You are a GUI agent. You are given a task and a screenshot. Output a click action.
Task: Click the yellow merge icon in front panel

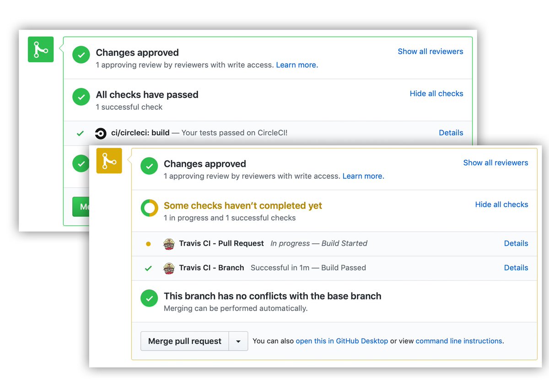tap(109, 161)
